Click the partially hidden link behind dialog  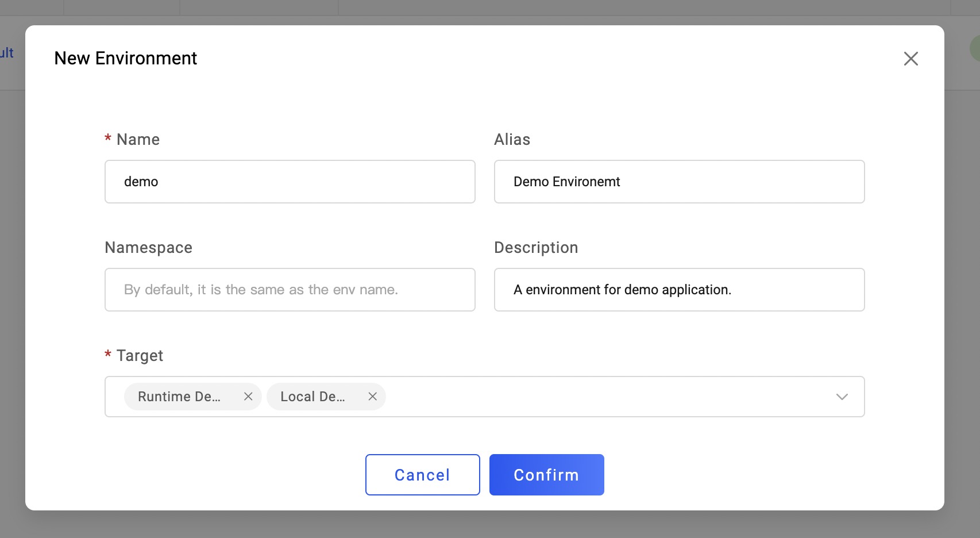[x=7, y=53]
